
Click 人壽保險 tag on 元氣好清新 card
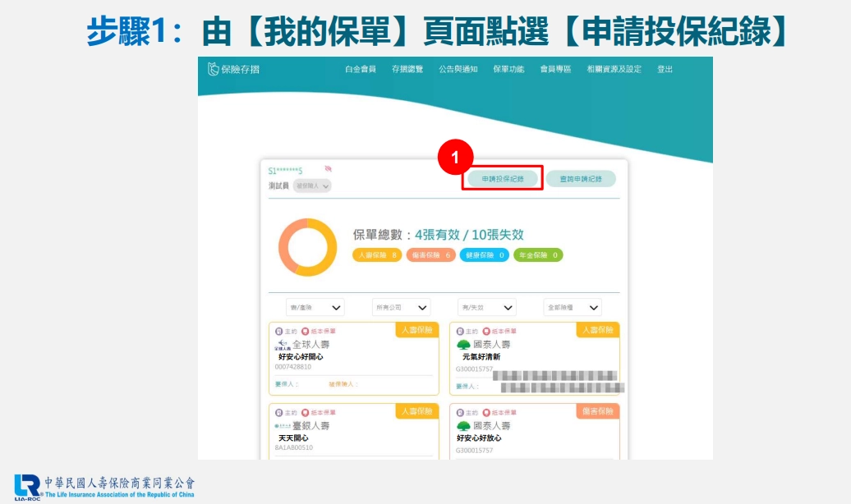tap(597, 330)
